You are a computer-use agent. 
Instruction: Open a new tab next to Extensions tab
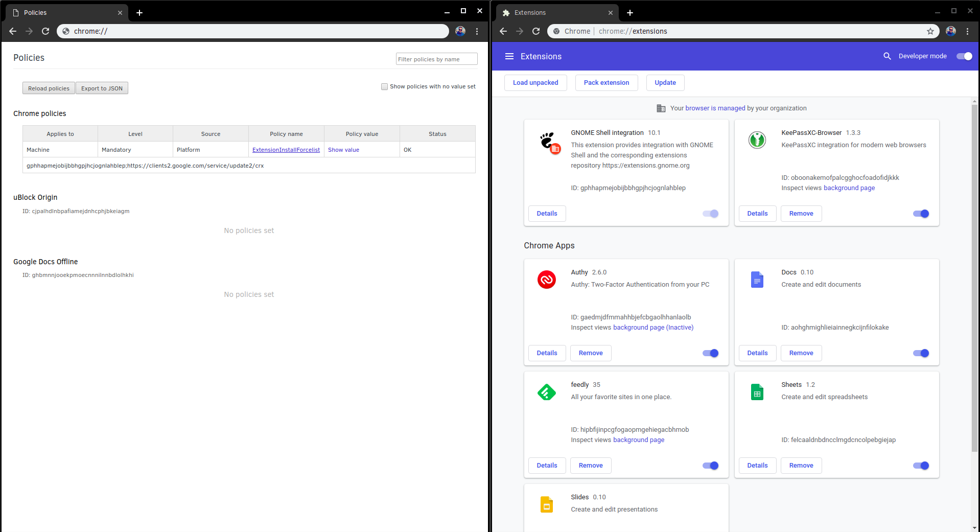pyautogui.click(x=629, y=13)
